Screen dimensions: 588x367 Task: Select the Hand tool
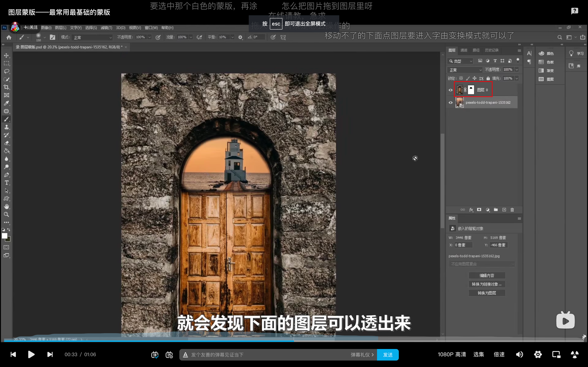(7, 207)
